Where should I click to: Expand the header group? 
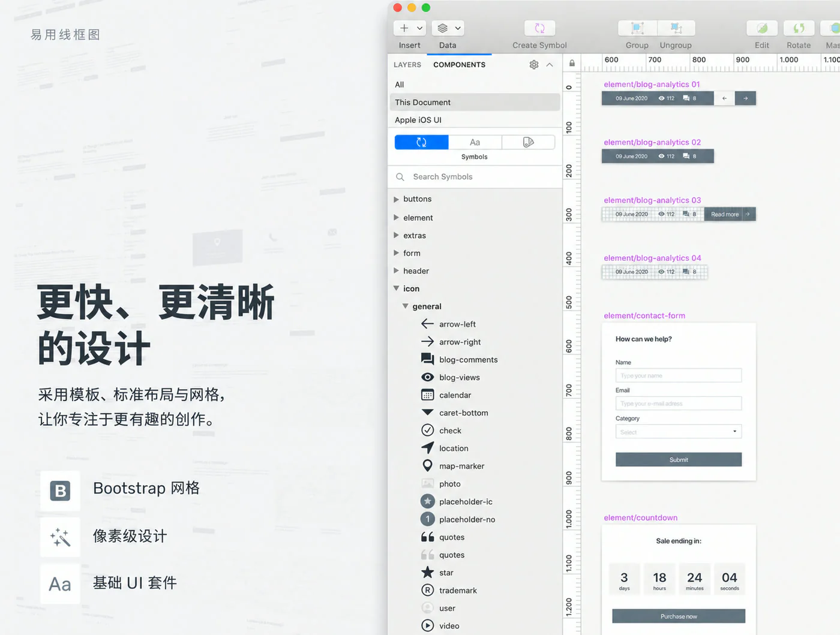396,271
